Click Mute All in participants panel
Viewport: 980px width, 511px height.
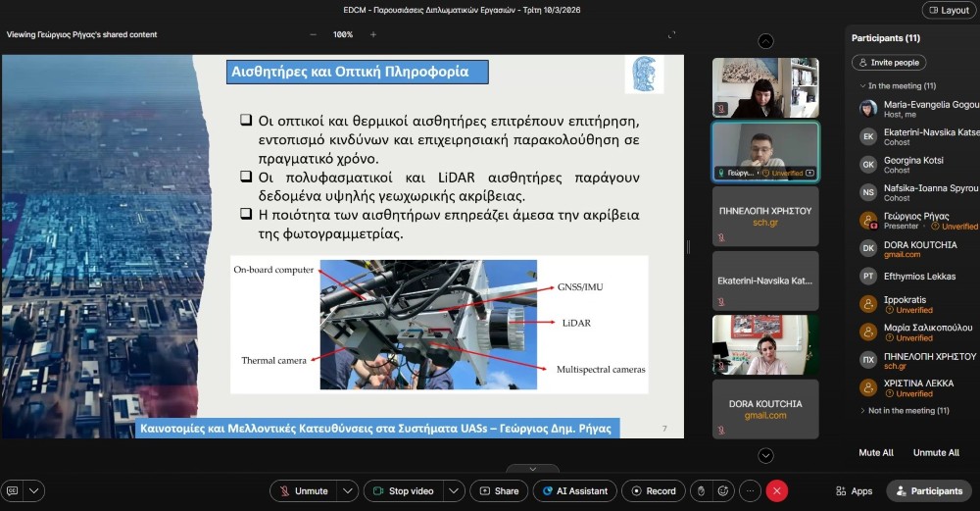pos(875,452)
